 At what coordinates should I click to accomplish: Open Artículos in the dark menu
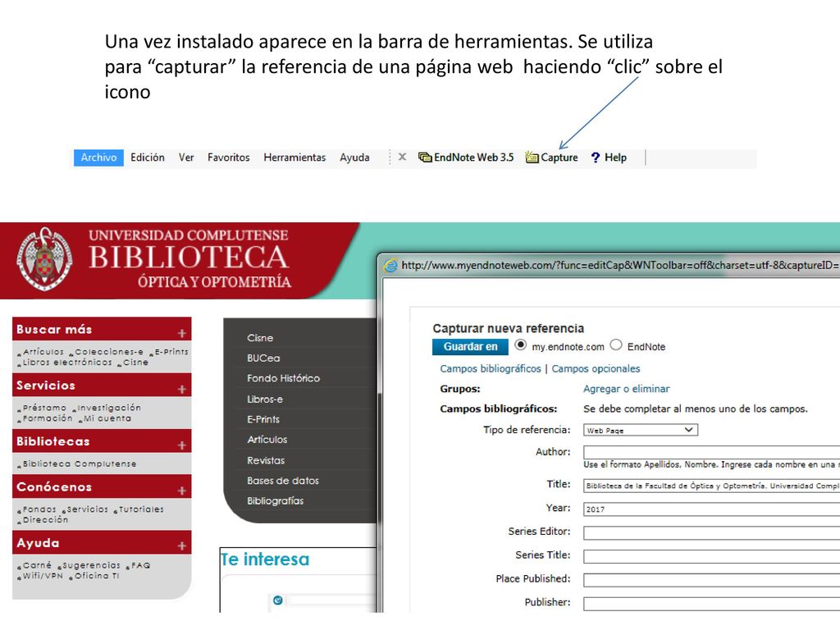(267, 440)
